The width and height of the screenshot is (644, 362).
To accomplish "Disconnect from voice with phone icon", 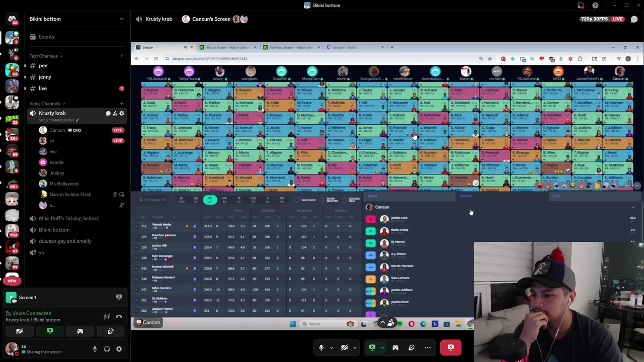I will pyautogui.click(x=119, y=316).
